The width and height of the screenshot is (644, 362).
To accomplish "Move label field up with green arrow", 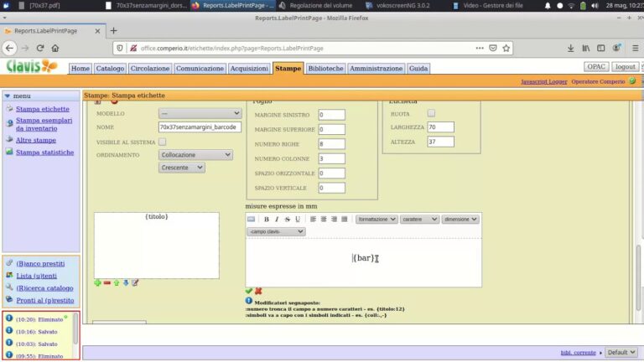I will coord(117,282).
